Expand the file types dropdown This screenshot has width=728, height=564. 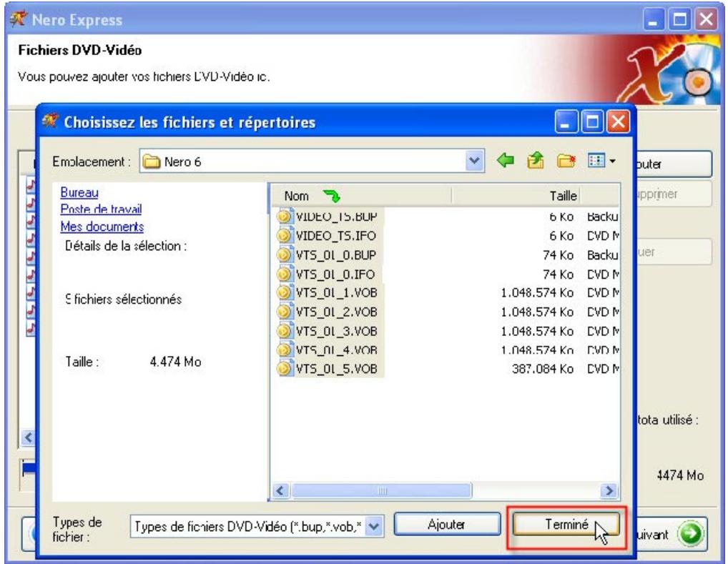(x=374, y=526)
